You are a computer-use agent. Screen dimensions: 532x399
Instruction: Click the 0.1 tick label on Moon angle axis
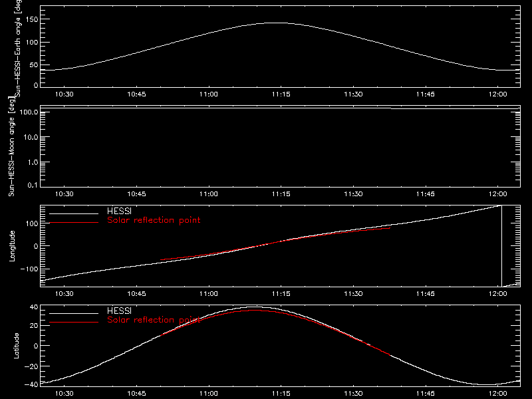[x=33, y=185]
